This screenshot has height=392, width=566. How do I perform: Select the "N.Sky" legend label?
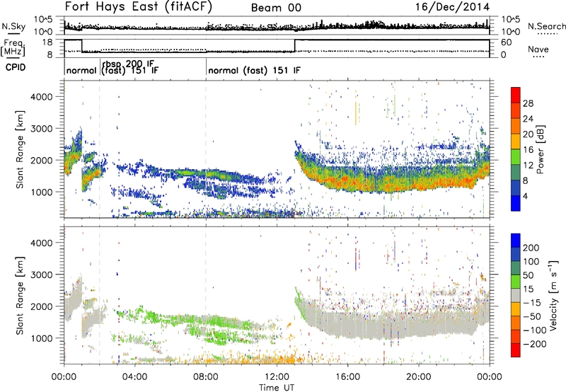point(13,26)
